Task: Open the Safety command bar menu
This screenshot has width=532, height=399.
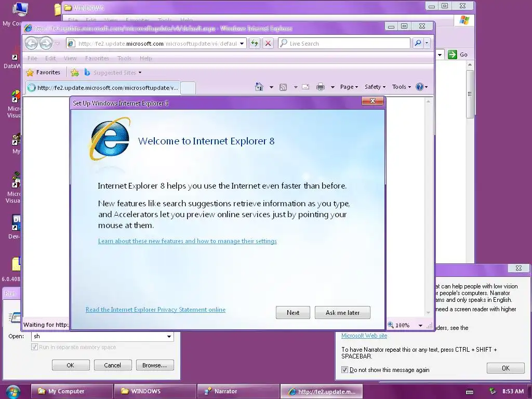Action: 375,87
